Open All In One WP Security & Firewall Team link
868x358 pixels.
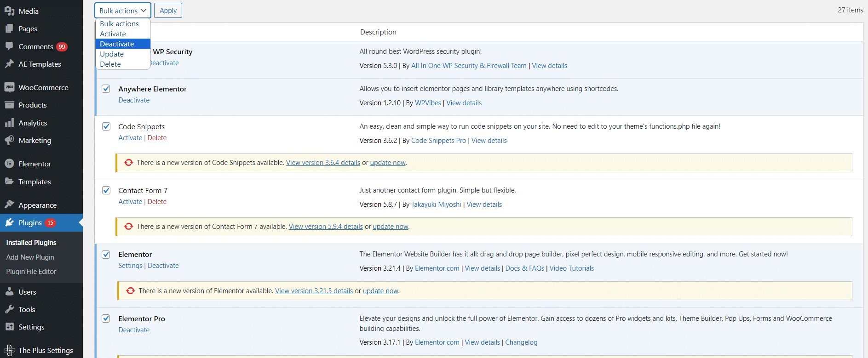coord(469,66)
